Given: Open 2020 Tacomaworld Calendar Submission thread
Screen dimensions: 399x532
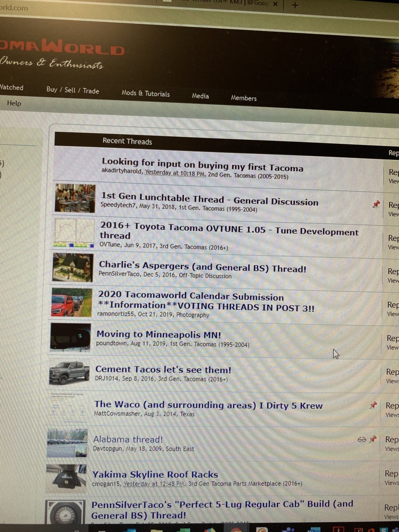Looking at the screenshot, I should (206, 301).
